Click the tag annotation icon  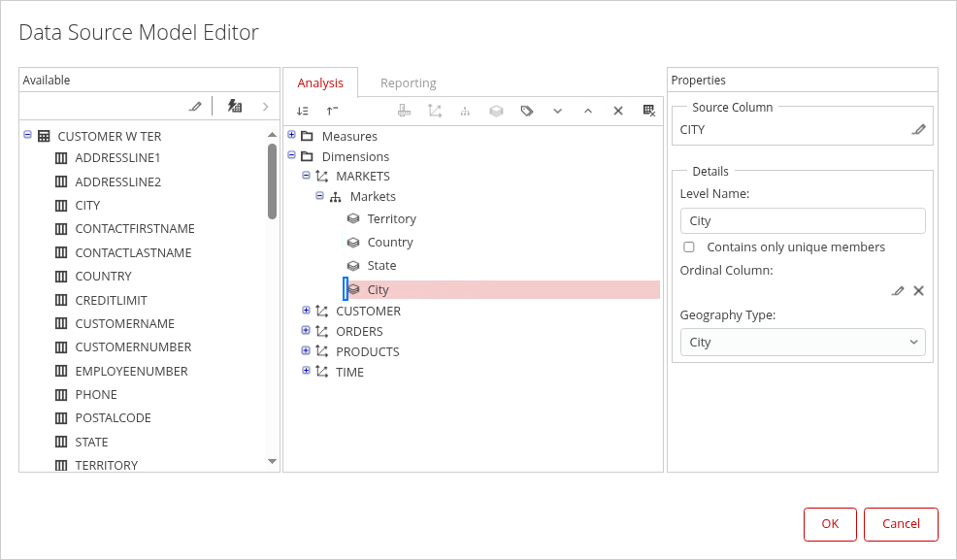pos(527,111)
